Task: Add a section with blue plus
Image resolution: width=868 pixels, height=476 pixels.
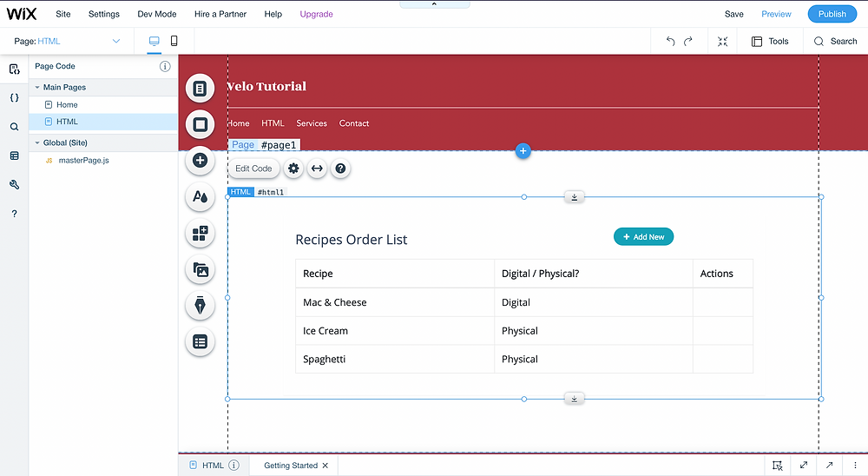Action: 523,151
